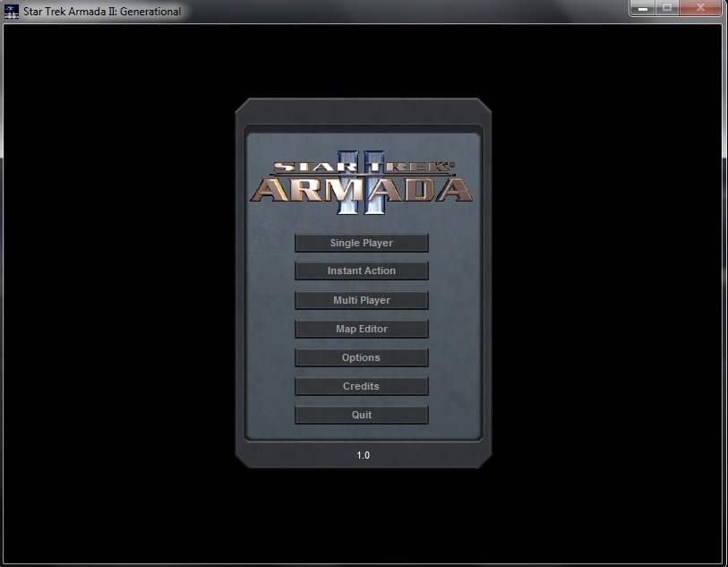
Task: Click the application icon in title bar
Action: [x=12, y=11]
